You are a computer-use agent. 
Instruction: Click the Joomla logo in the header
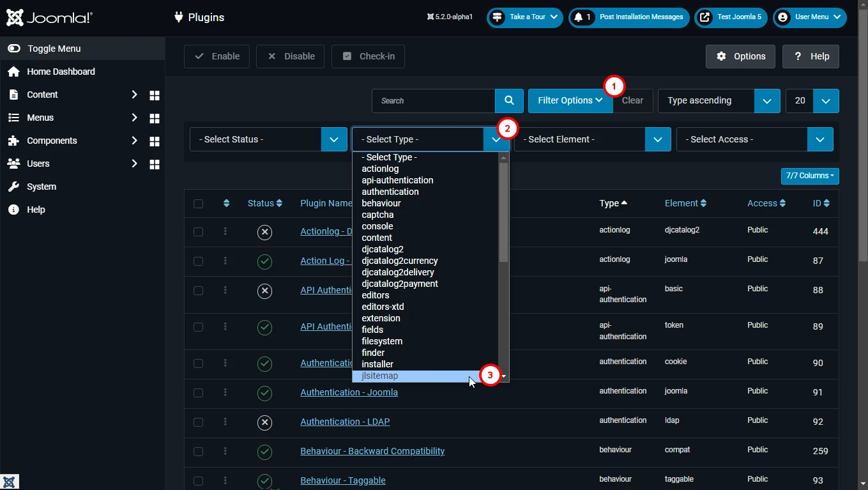click(x=49, y=17)
